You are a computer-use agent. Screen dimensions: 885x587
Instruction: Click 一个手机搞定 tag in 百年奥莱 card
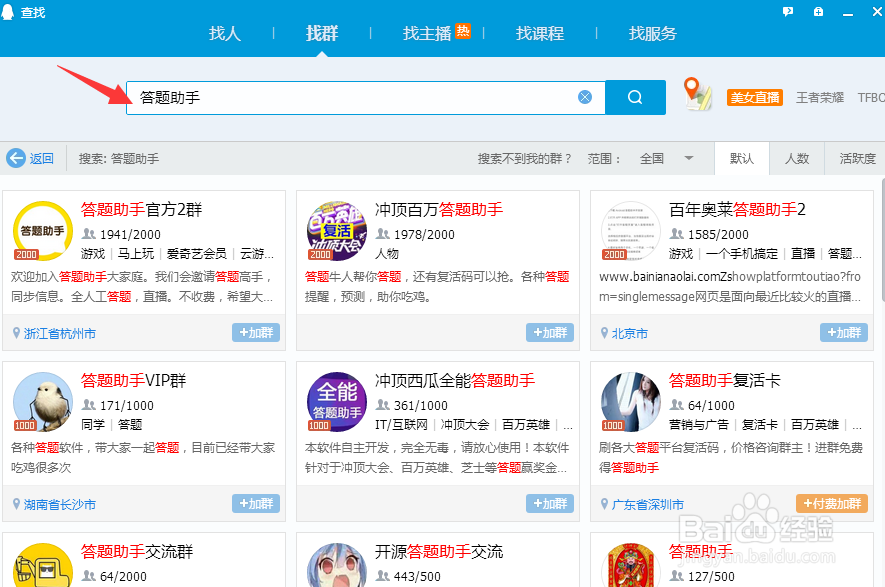742,254
